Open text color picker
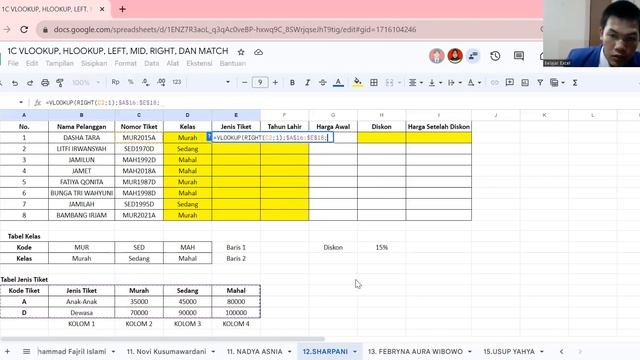This screenshot has height=360, width=640. (x=338, y=83)
